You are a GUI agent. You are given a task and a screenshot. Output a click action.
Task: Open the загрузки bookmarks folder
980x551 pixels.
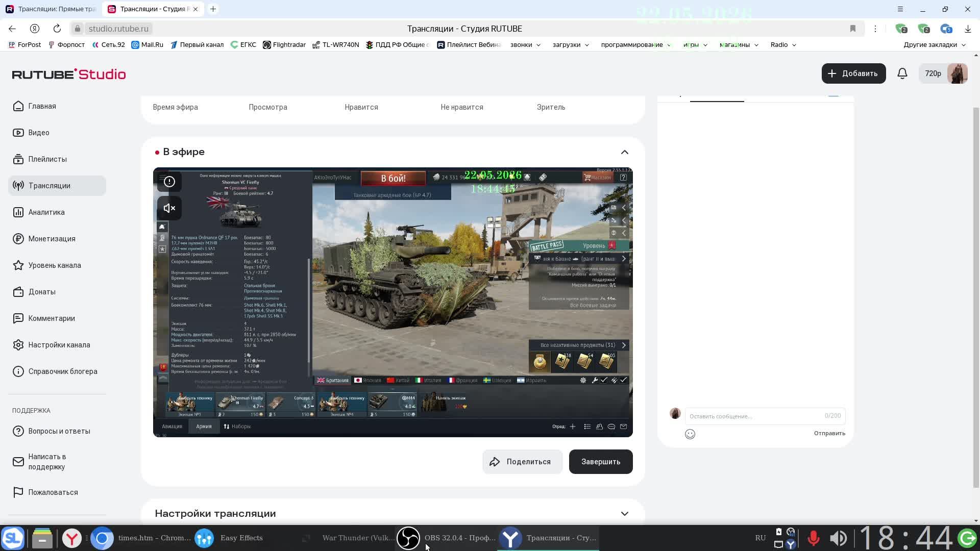pos(571,45)
